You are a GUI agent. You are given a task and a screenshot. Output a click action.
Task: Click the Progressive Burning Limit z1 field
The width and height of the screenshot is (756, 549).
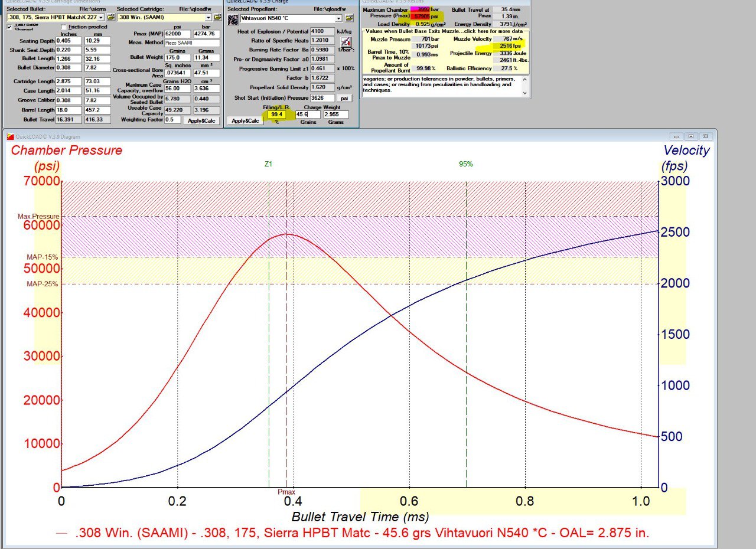tap(322, 68)
